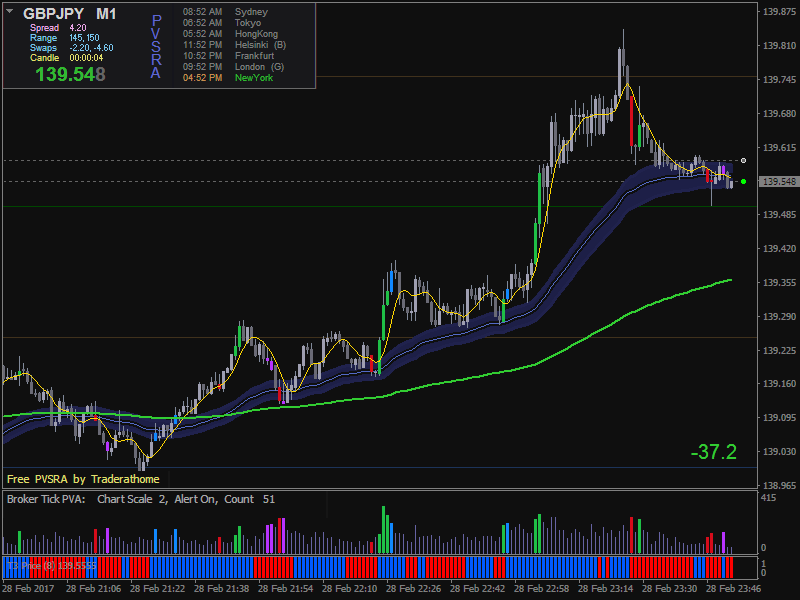Image resolution: width=800 pixels, height=600 pixels.
Task: Click the green dot current price marker
Action: [x=743, y=182]
